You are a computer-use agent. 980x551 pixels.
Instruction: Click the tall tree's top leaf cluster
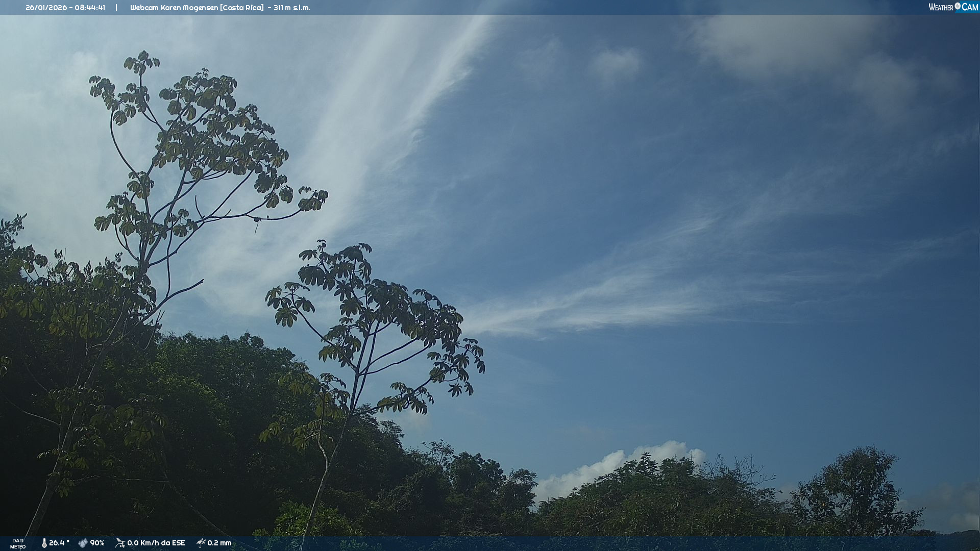pos(141,62)
